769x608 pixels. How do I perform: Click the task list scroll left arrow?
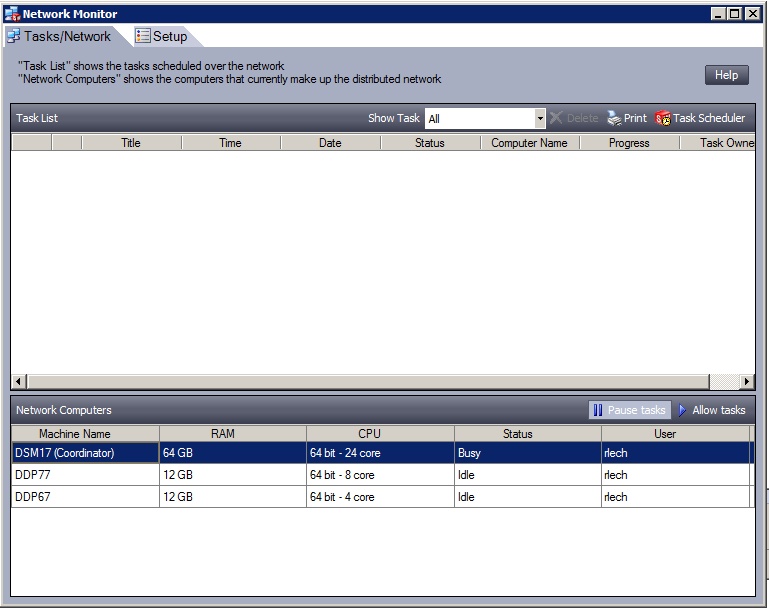point(18,381)
